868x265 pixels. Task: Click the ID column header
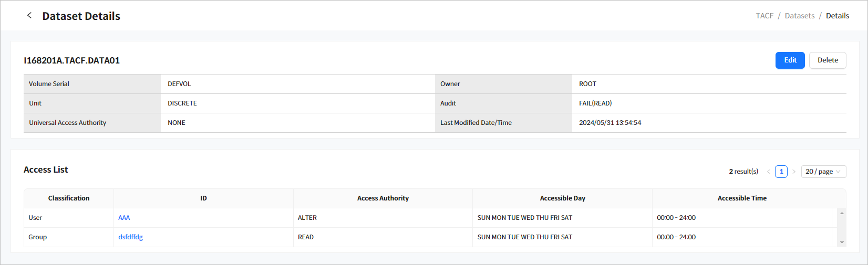click(x=203, y=198)
